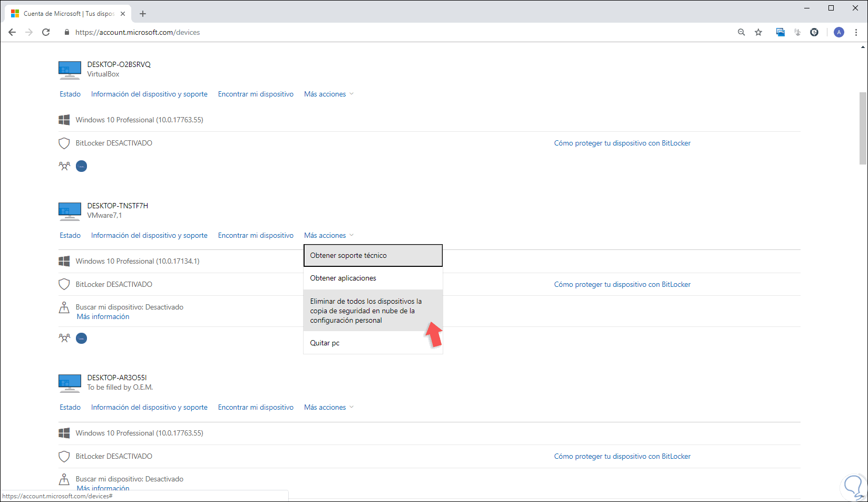Select Obtener soporte técnico from the menu
The width and height of the screenshot is (868, 502).
[373, 256]
